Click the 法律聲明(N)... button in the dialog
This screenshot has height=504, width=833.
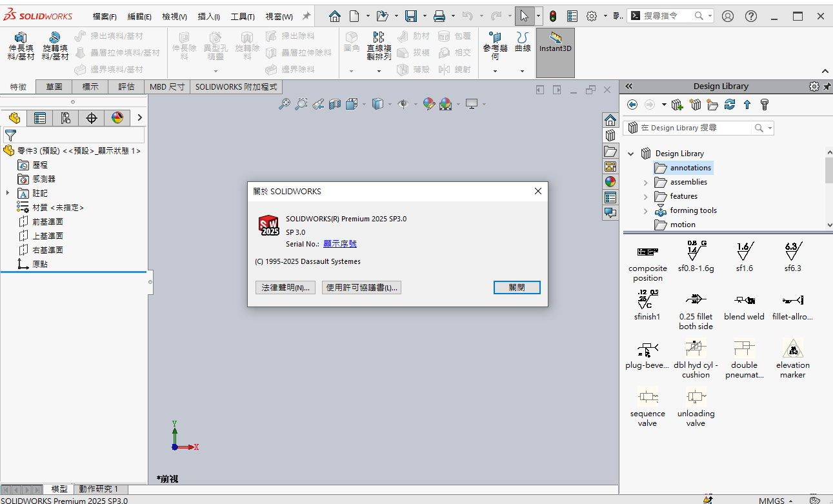(x=285, y=288)
